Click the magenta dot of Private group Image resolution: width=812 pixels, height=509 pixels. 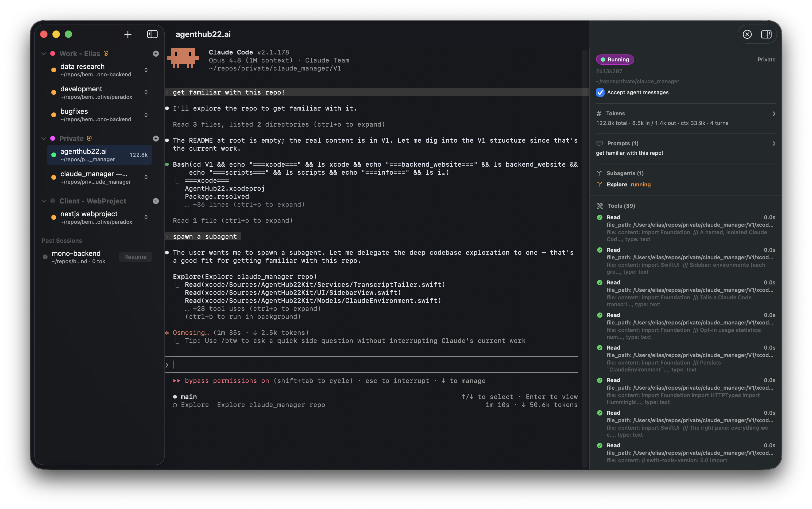(x=53, y=138)
